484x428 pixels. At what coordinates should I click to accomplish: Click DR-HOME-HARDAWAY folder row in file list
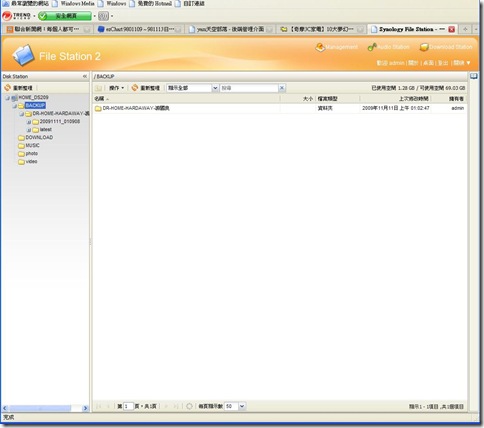279,108
